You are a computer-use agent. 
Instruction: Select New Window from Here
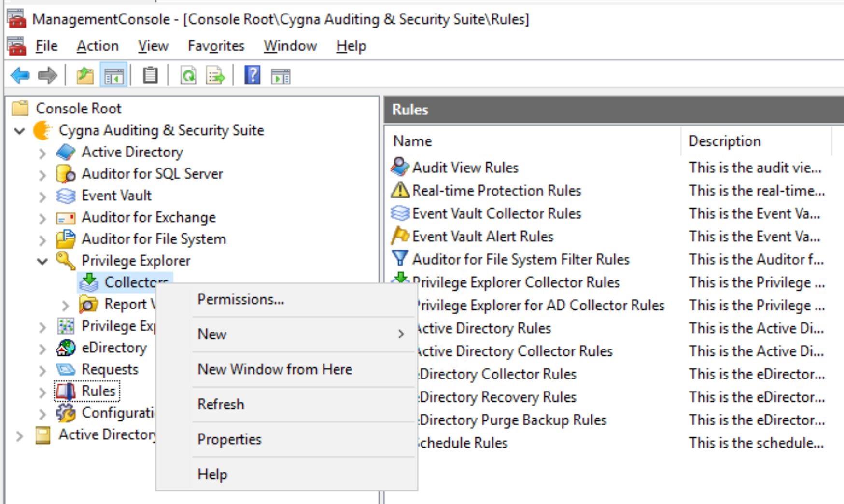[x=287, y=369]
